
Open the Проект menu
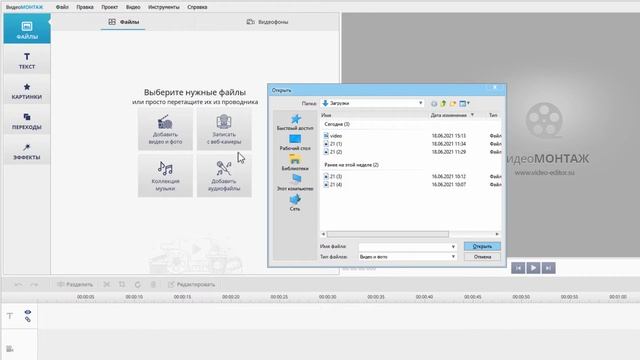[109, 7]
